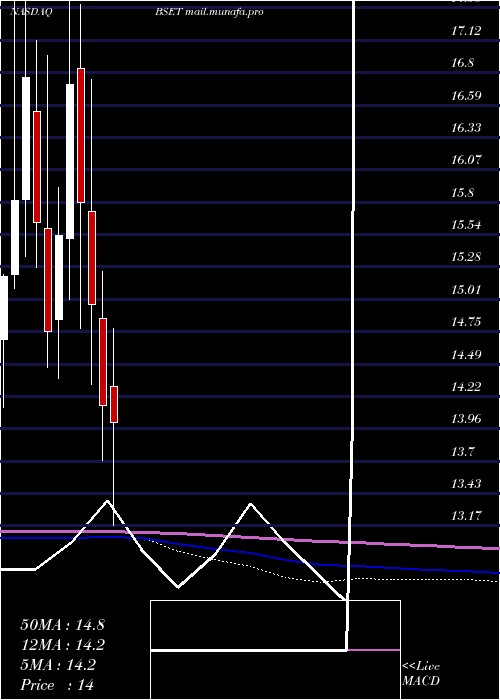Select the 13.96 price axis label
The image size is (500, 700).
pos(467,419)
